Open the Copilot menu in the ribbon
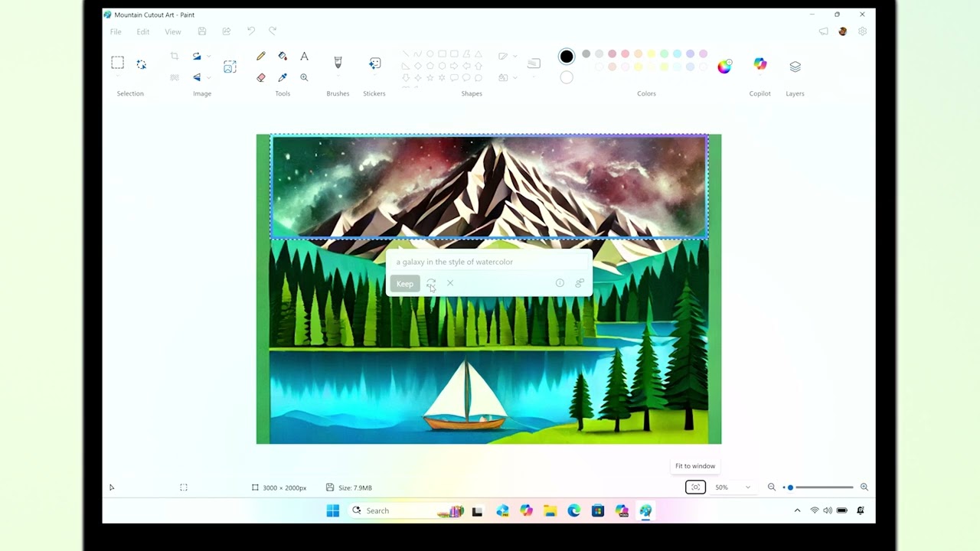The width and height of the screenshot is (980, 551). (759, 65)
